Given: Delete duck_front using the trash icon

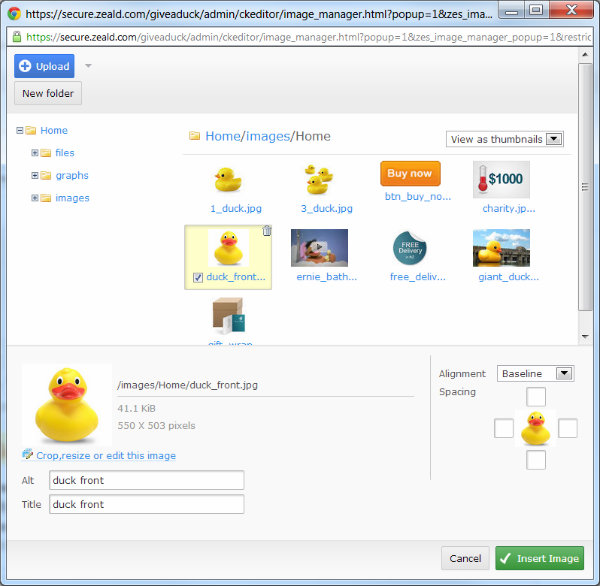Looking at the screenshot, I should coord(267,230).
